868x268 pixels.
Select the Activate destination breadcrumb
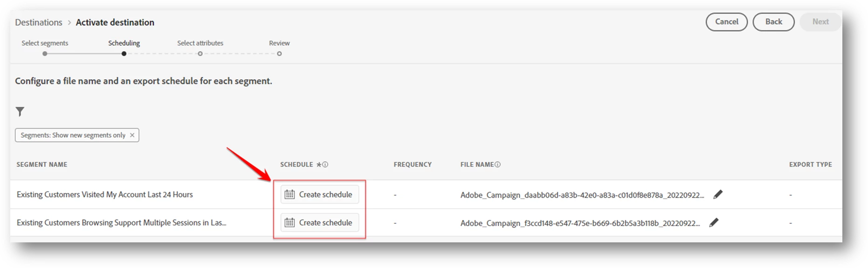pos(115,22)
